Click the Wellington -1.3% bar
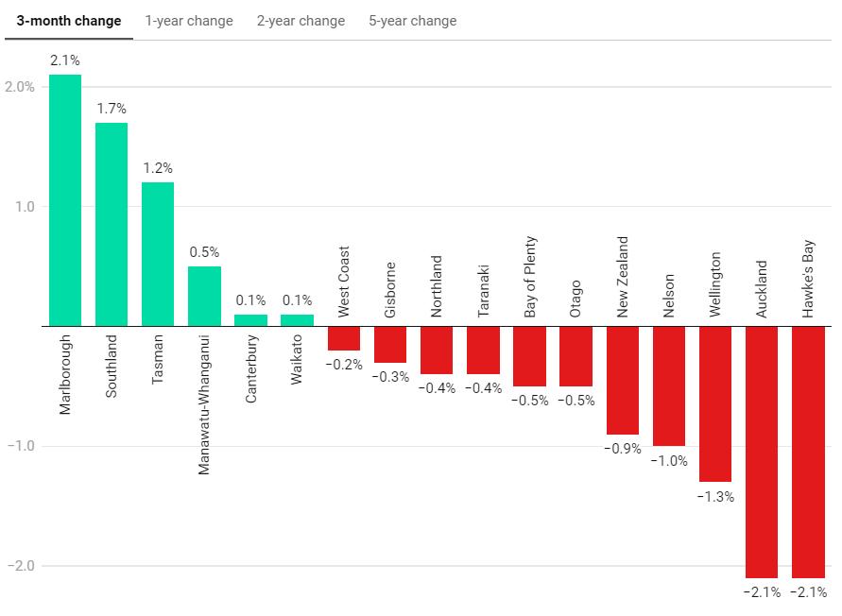842x616 pixels. [x=715, y=404]
